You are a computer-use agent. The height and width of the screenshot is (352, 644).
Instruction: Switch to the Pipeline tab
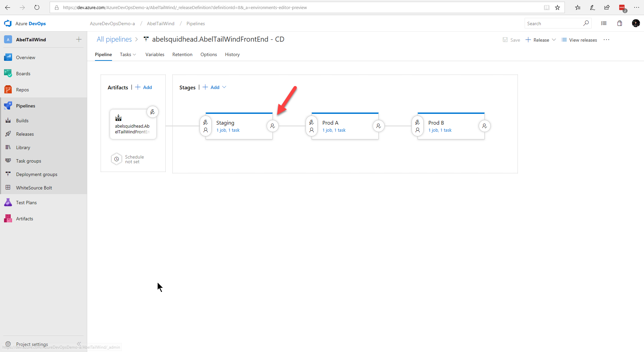103,54
